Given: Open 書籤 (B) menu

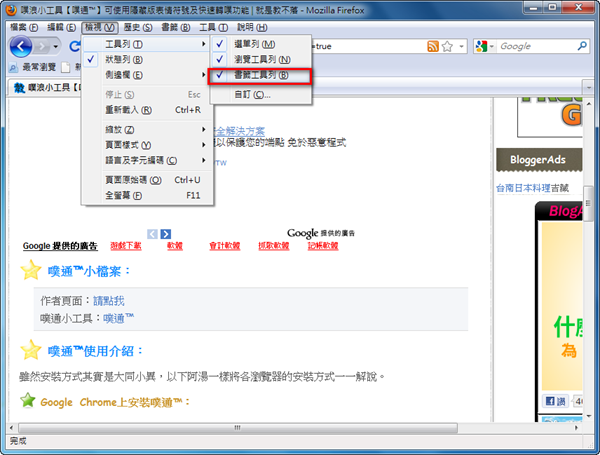Looking at the screenshot, I should [176, 28].
